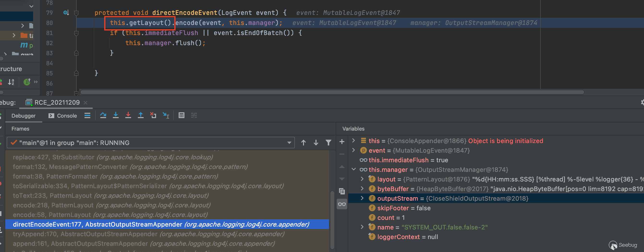Click the Run to Cursor icon
This screenshot has width=644, height=252.
[166, 115]
